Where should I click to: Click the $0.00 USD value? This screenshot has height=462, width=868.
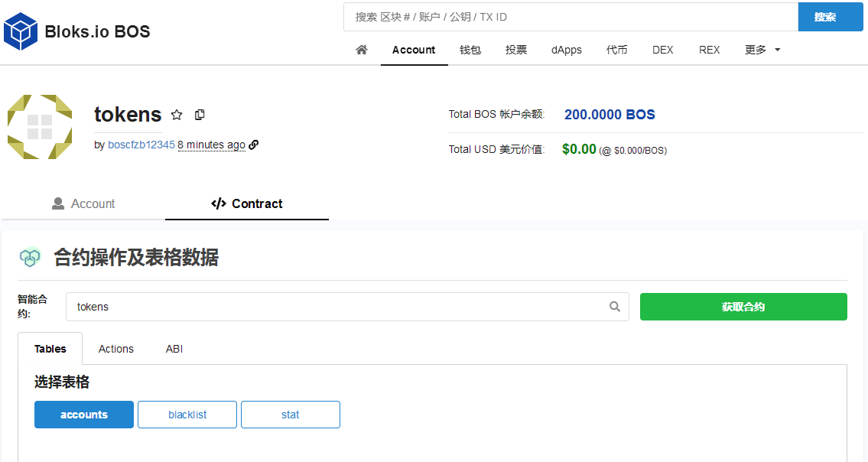579,149
